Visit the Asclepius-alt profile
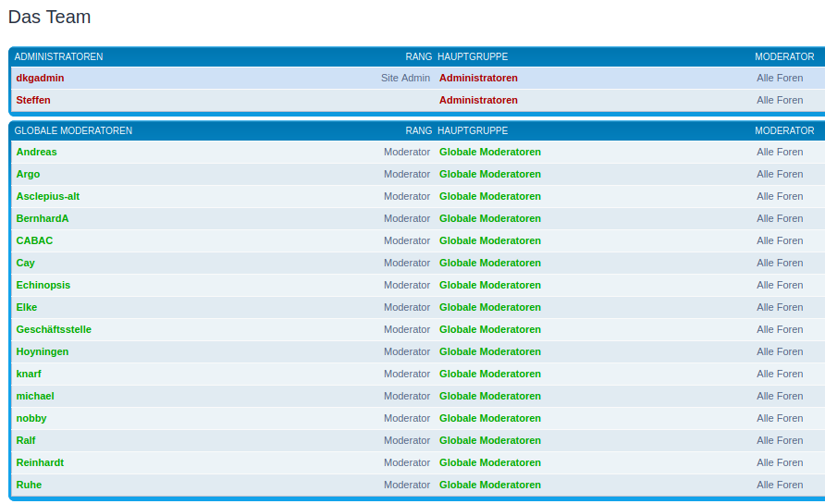Screen dimensions: 825x504 [48, 196]
